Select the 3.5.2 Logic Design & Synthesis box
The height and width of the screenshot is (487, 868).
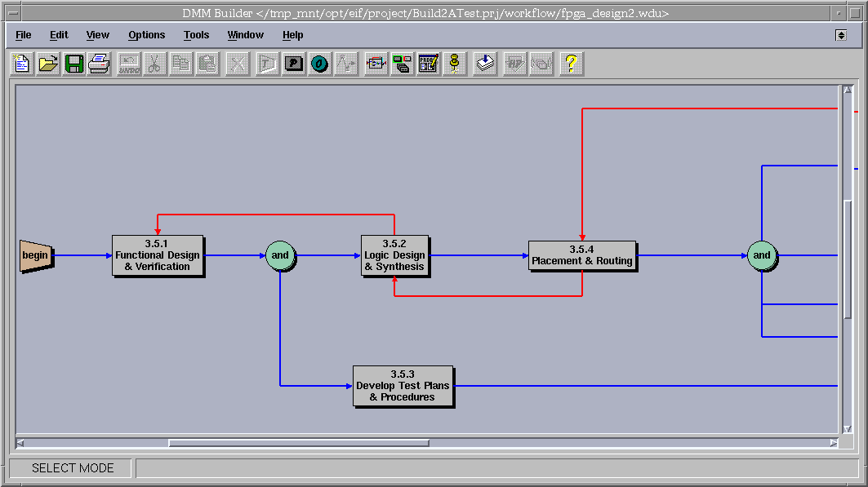click(x=394, y=255)
